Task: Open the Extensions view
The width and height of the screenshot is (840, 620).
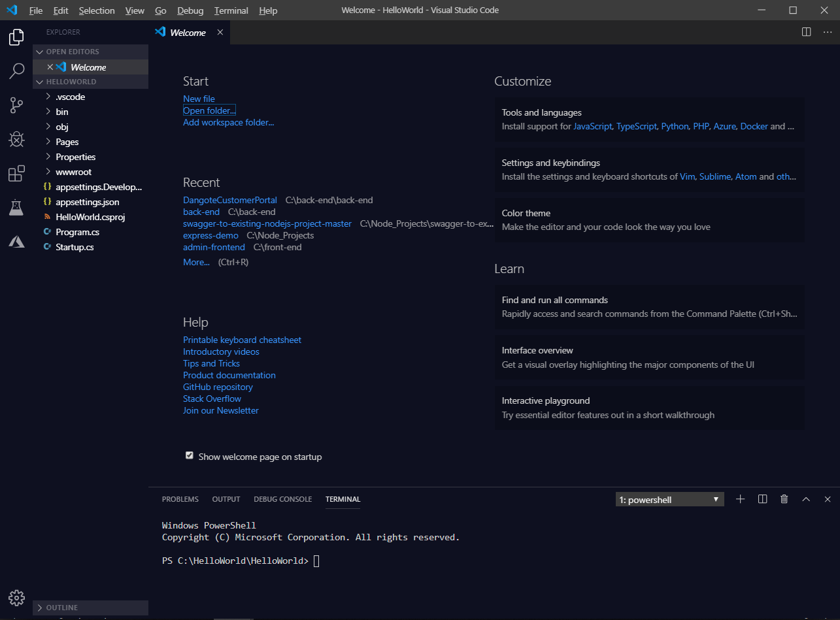Action: 16,173
